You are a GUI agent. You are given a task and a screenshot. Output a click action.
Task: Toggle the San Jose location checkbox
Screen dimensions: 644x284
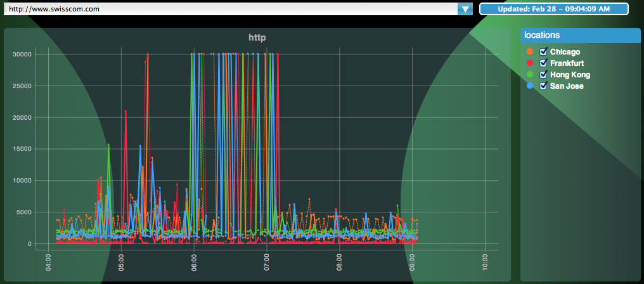pyautogui.click(x=543, y=86)
